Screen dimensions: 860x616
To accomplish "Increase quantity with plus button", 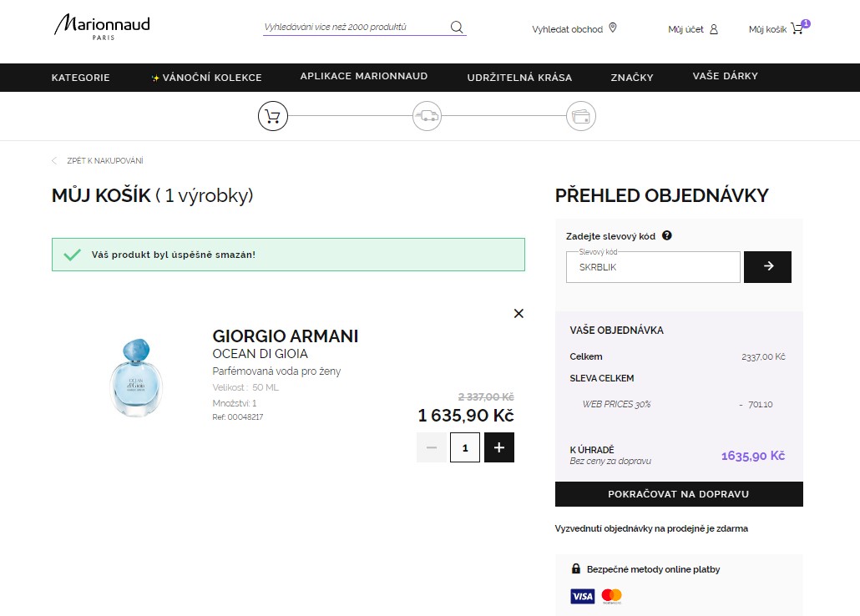I will click(499, 447).
